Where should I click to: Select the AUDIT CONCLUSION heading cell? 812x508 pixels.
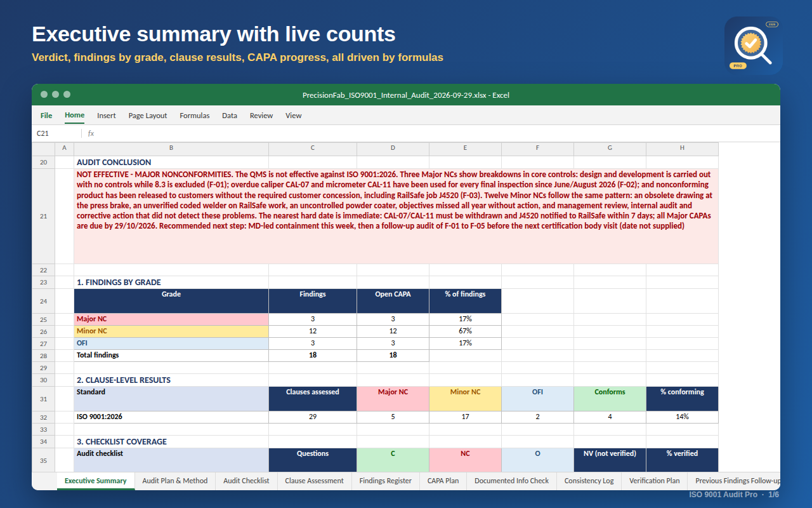point(171,163)
